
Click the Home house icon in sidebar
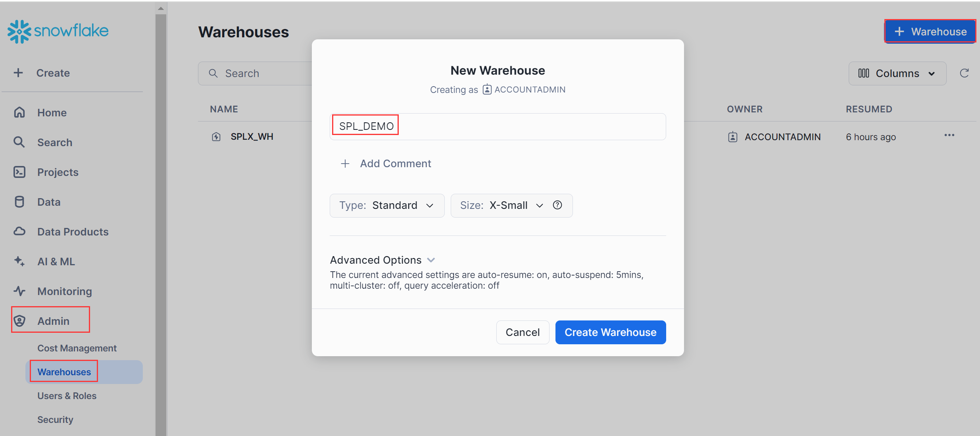click(19, 112)
